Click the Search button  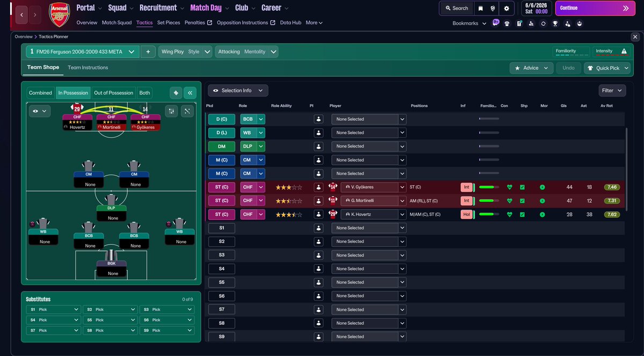[457, 8]
